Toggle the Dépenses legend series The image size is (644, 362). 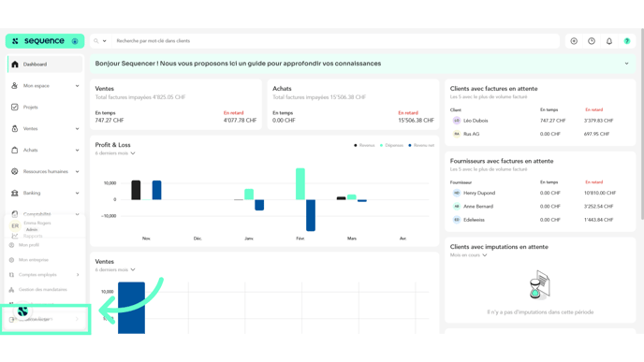391,145
